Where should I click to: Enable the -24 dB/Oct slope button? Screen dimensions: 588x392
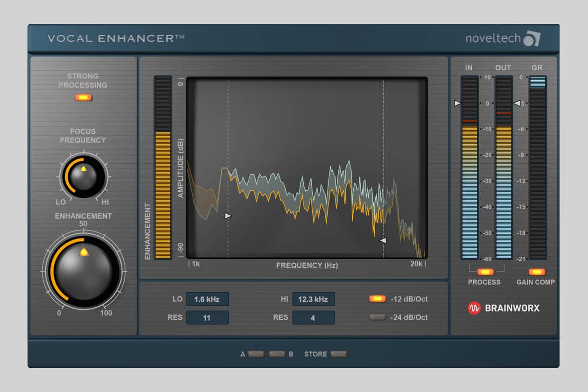click(378, 317)
